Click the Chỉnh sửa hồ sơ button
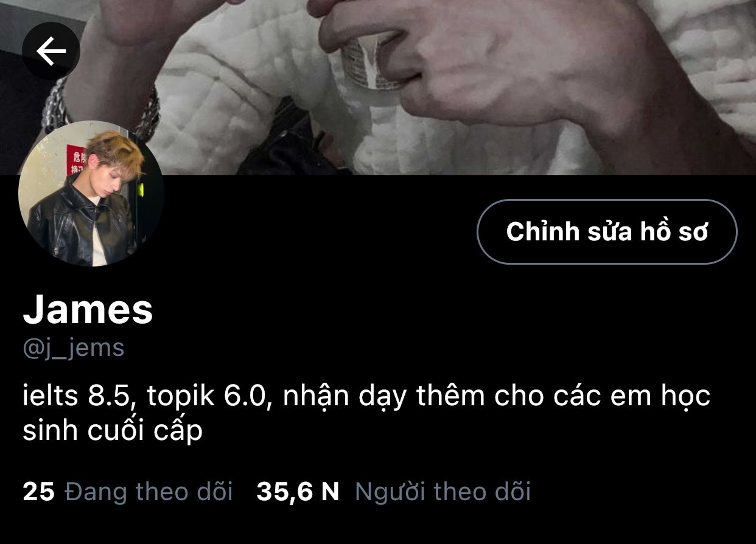This screenshot has height=544, width=756. point(607,232)
